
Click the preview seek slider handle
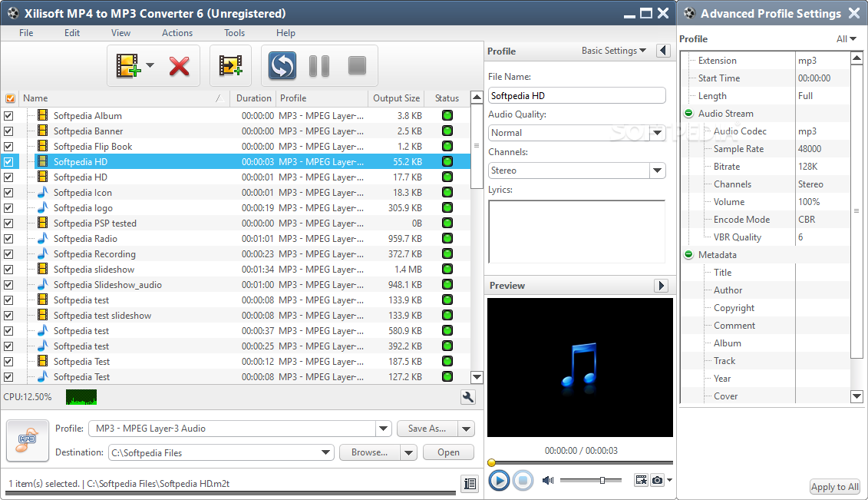492,462
